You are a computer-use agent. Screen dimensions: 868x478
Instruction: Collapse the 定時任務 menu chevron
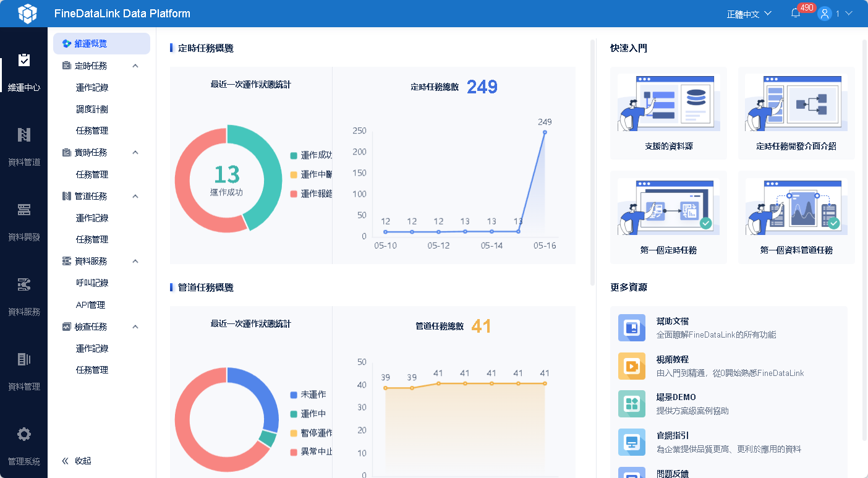(135, 66)
